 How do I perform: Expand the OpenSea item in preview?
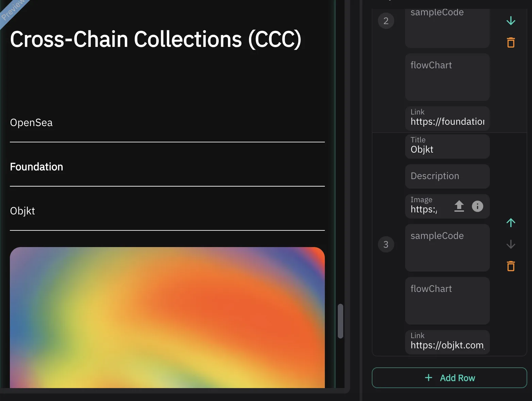click(x=167, y=123)
